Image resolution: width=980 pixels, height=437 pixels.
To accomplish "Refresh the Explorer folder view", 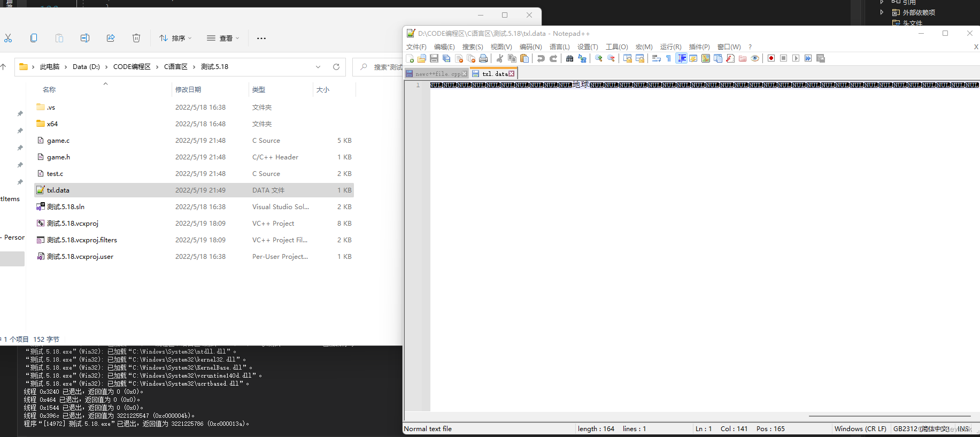I will [336, 67].
